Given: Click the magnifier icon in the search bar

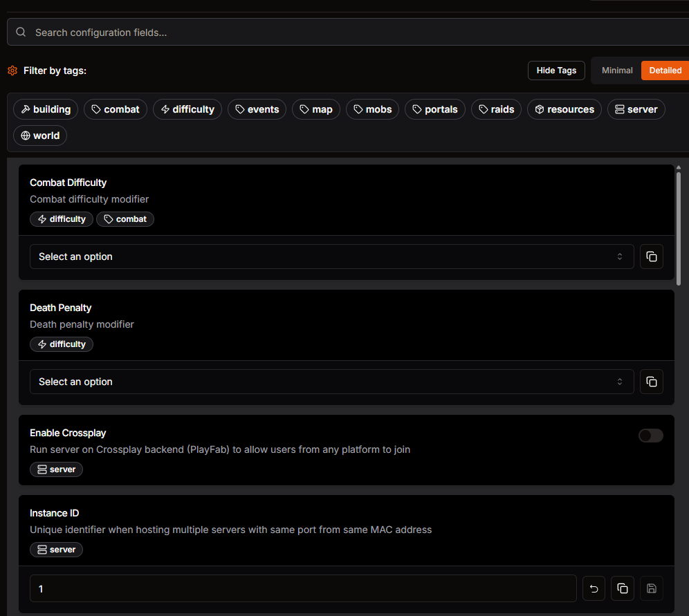Looking at the screenshot, I should point(20,32).
